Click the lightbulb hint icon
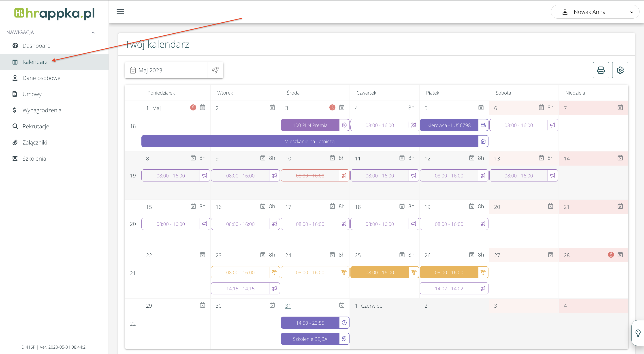Image resolution: width=644 pixels, height=354 pixels. click(638, 333)
